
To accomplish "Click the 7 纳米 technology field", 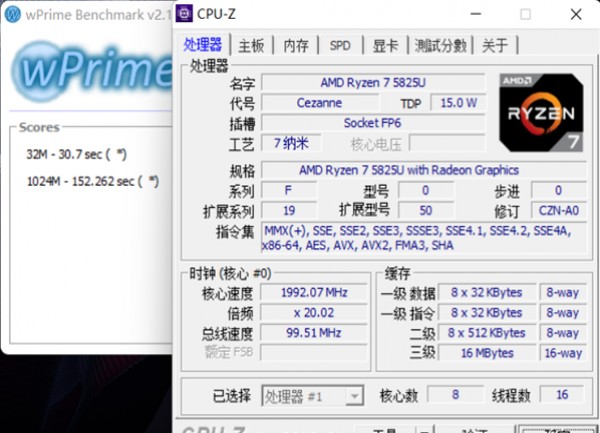I will click(291, 143).
